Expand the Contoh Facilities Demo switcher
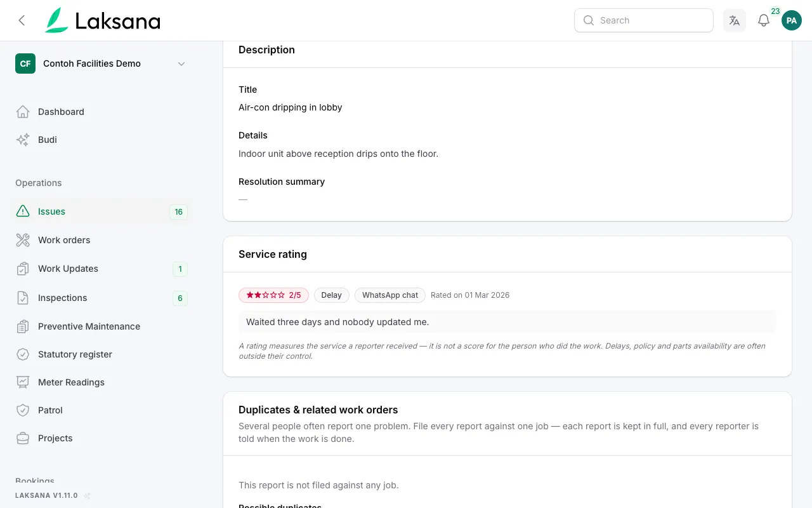Screen dimensions: 812x508 pos(101,63)
